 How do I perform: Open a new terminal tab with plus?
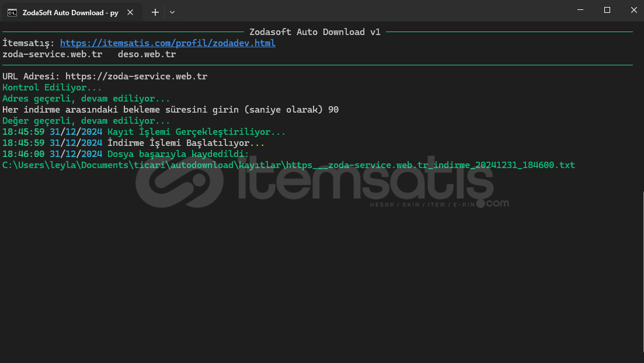tap(155, 12)
